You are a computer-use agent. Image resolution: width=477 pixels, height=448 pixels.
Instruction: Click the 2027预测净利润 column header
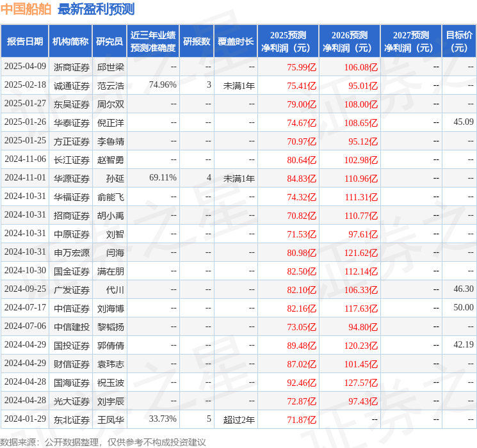click(x=411, y=42)
